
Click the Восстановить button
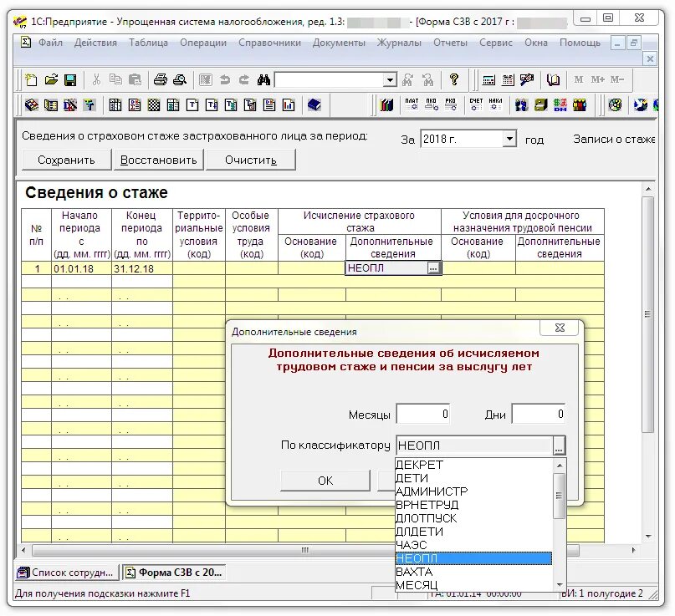click(x=158, y=160)
